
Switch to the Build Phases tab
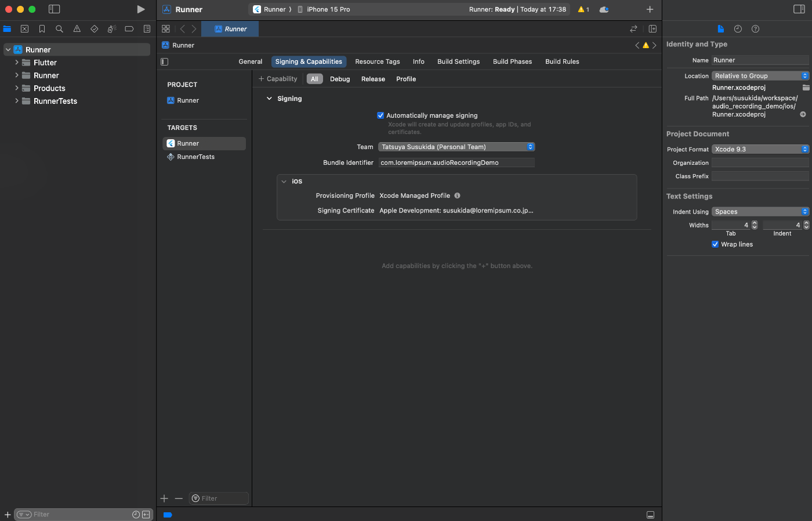click(x=513, y=61)
